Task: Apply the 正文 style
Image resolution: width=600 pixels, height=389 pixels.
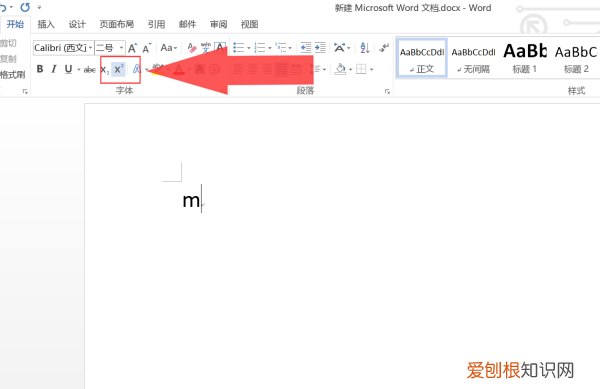Action: tap(422, 59)
